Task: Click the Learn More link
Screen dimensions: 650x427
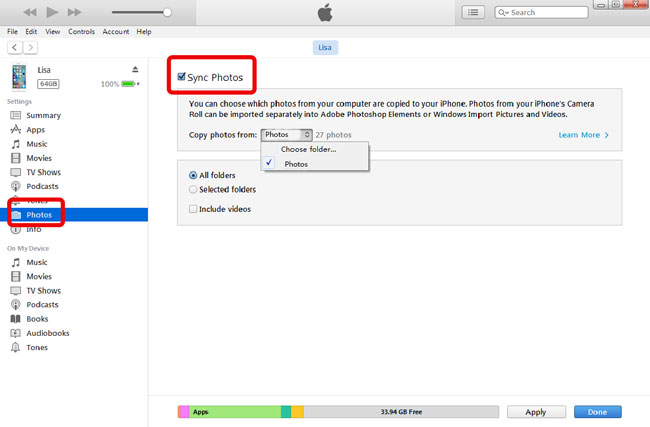Action: tap(583, 135)
